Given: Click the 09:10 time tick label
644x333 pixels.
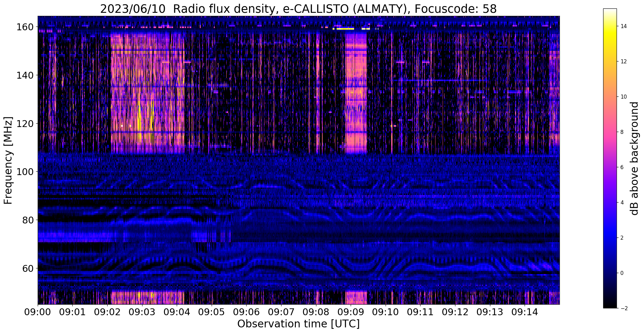Looking at the screenshot, I should [386, 311].
